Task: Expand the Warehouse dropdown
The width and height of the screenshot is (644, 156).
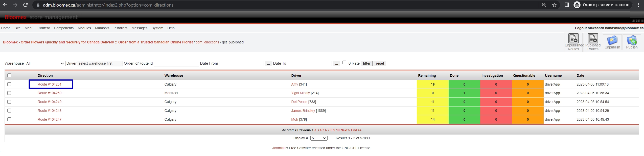Action: click(x=45, y=63)
